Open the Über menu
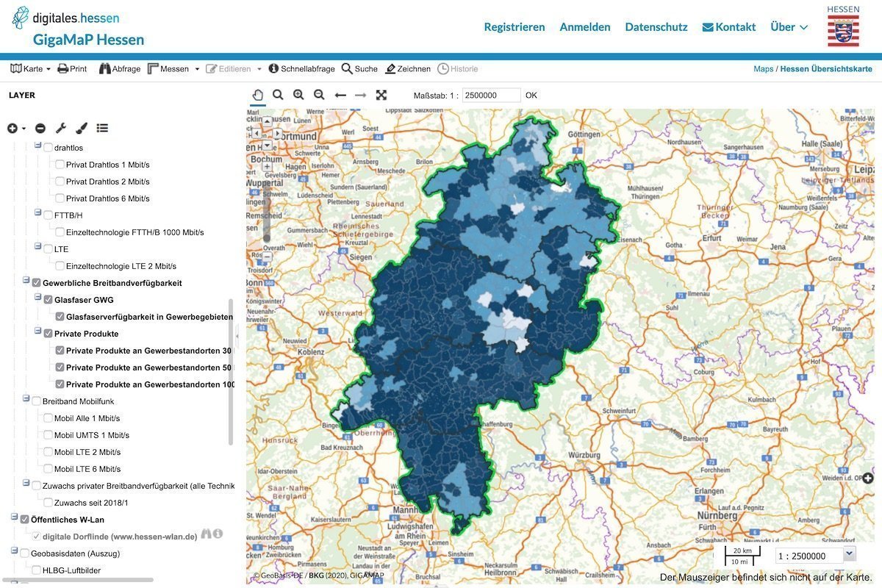Viewport: 882px width, 588px height. pyautogui.click(x=789, y=26)
